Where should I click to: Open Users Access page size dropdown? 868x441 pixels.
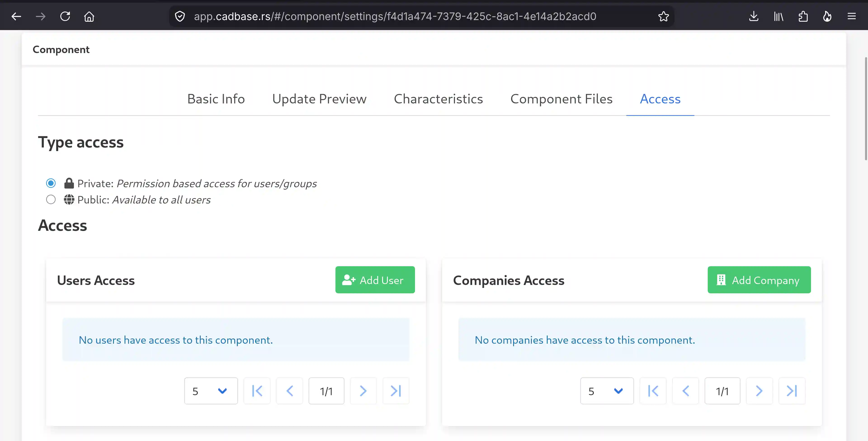pos(211,391)
